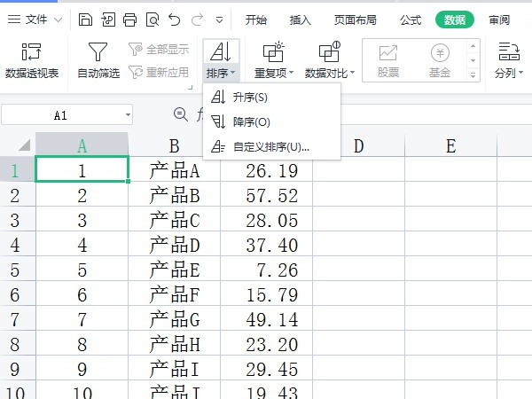The width and height of the screenshot is (532, 399).
Task: Switch to the Formulas (公式) tab
Action: pyautogui.click(x=411, y=19)
